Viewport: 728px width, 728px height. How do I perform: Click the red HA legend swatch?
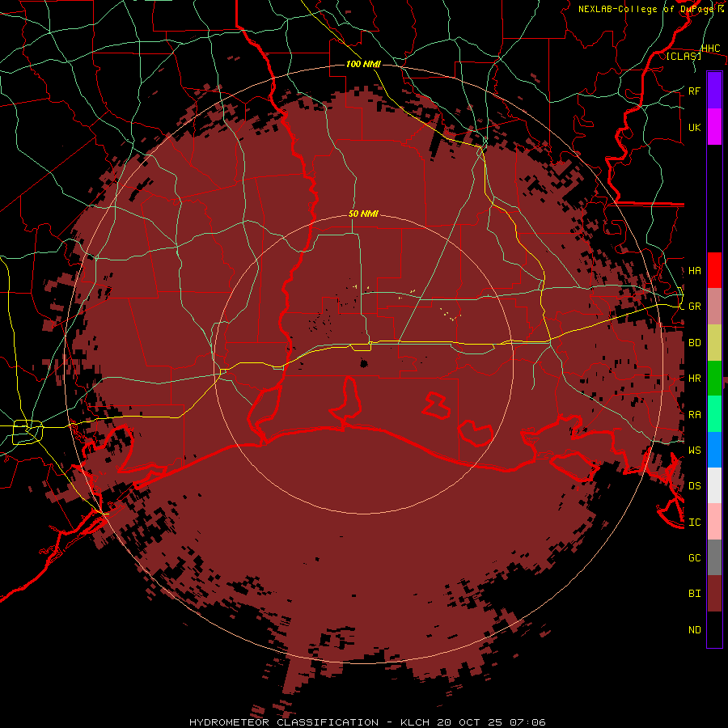tap(714, 270)
